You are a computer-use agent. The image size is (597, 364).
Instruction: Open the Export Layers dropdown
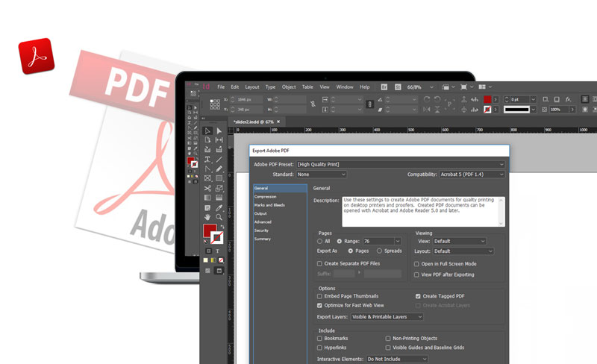tap(387, 317)
